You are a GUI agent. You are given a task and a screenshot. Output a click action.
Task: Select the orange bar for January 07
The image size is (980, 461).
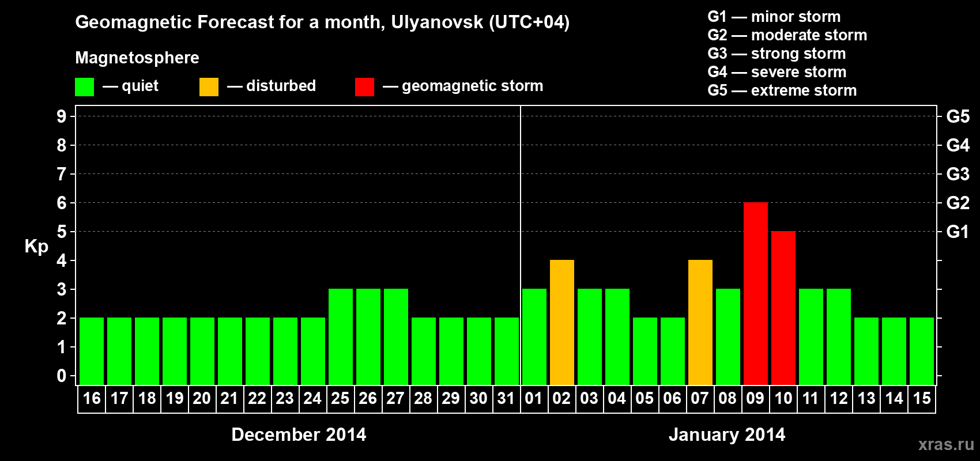700,323
